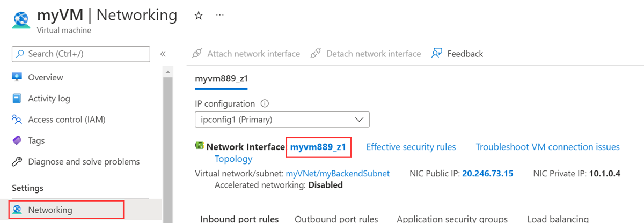The width and height of the screenshot is (644, 223).
Task: Click the Overview monitor icon
Action: click(17, 77)
